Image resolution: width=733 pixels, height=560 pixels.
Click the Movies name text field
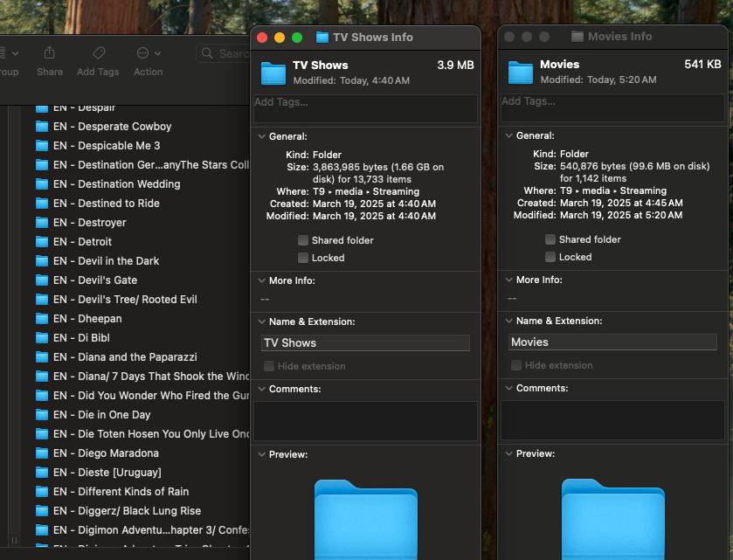(612, 342)
